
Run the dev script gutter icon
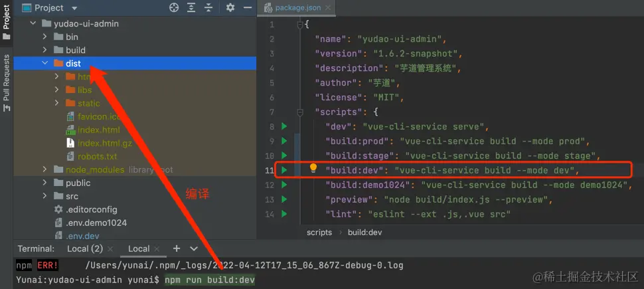click(283, 126)
